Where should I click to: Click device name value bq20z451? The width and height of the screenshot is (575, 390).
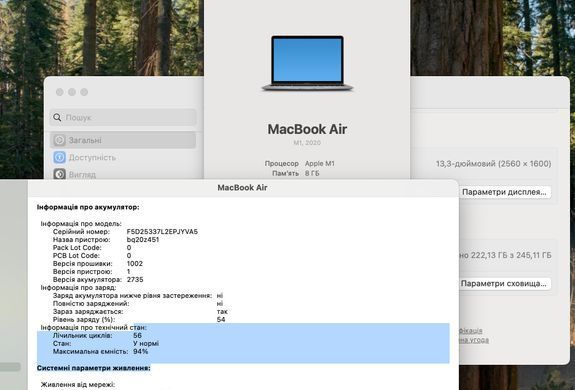click(143, 240)
